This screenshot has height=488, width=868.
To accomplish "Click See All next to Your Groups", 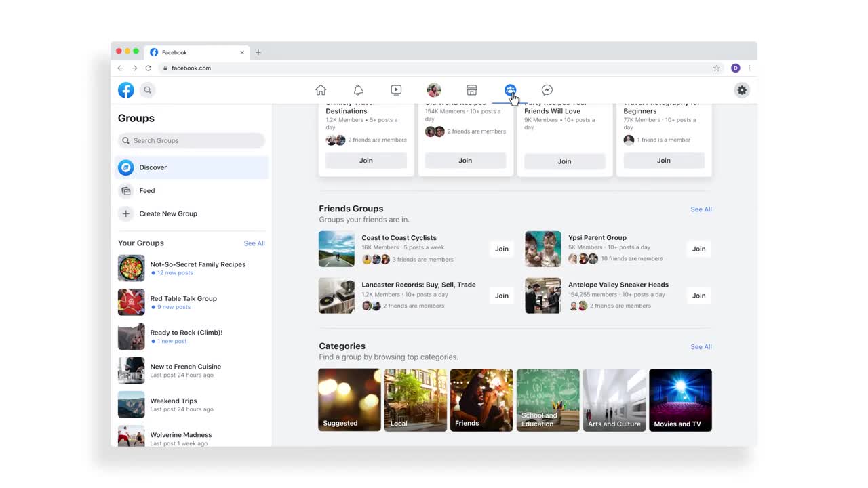I will click(x=254, y=243).
